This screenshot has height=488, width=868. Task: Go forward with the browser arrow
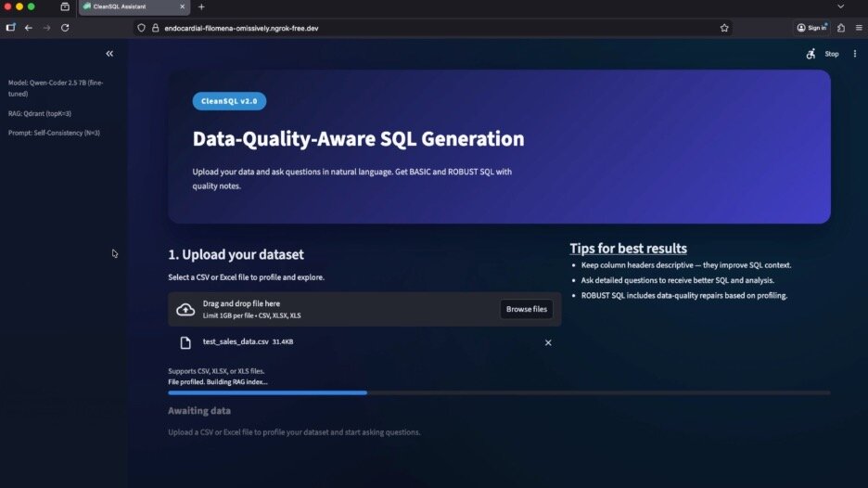(46, 28)
